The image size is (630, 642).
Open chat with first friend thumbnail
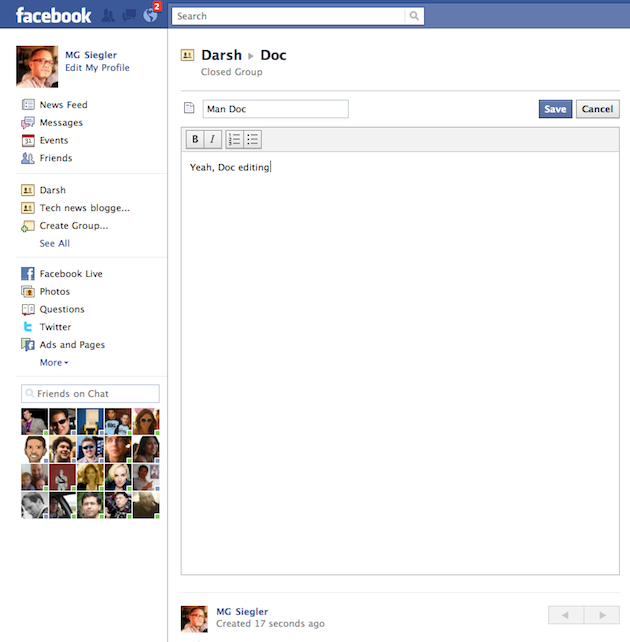34,421
